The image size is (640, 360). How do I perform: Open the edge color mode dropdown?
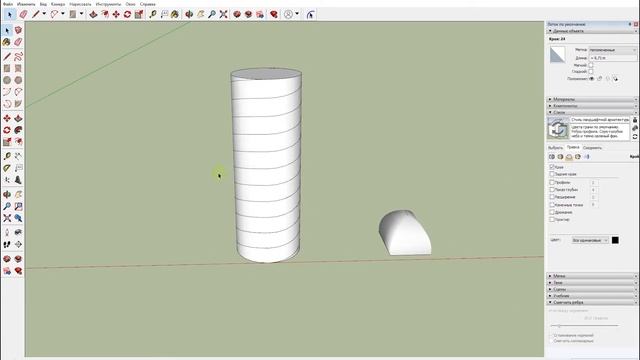coord(590,240)
